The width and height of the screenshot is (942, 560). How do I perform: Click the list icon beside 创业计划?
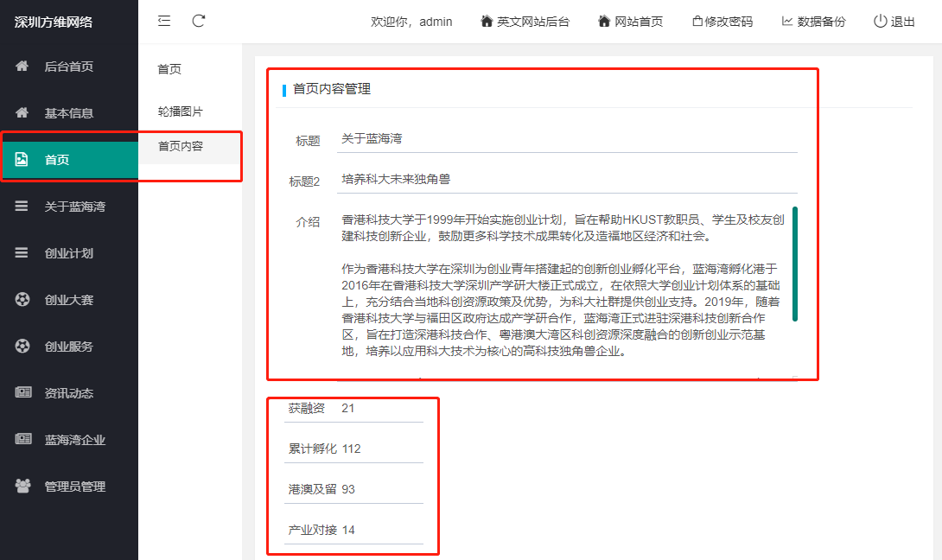22,252
